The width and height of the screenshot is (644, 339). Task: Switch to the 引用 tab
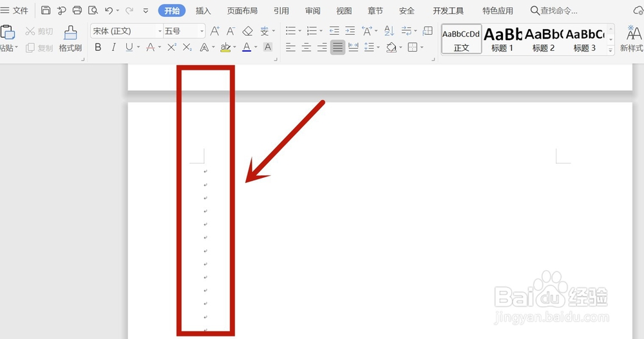coord(281,11)
